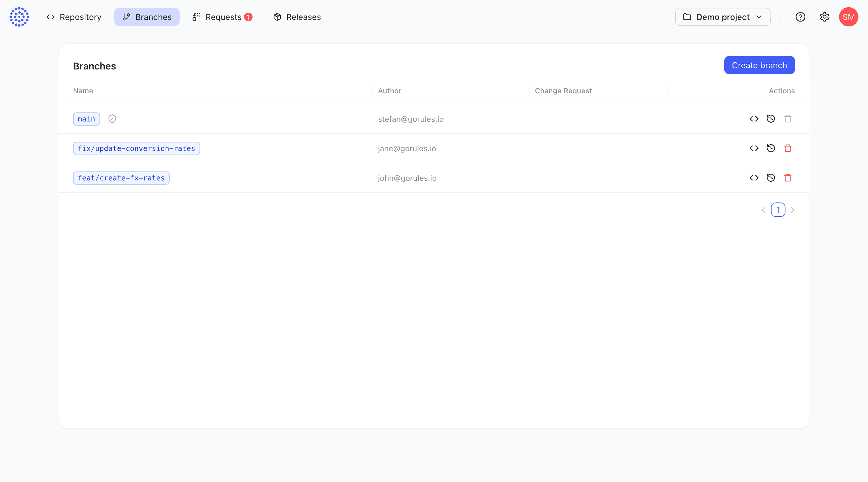The image size is (868, 482).
Task: Click author john@gorules.io
Action: [x=407, y=178]
